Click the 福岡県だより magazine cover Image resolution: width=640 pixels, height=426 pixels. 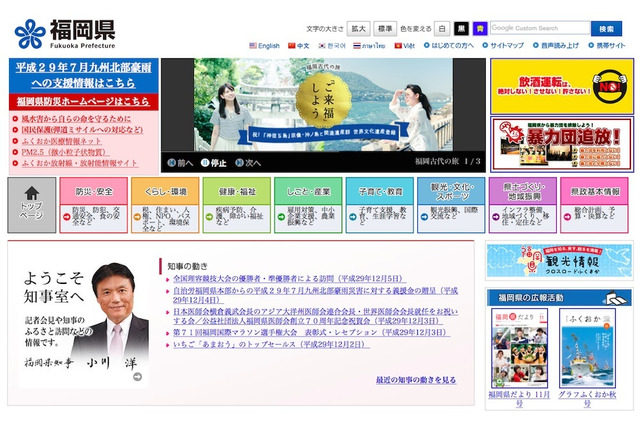[519, 348]
